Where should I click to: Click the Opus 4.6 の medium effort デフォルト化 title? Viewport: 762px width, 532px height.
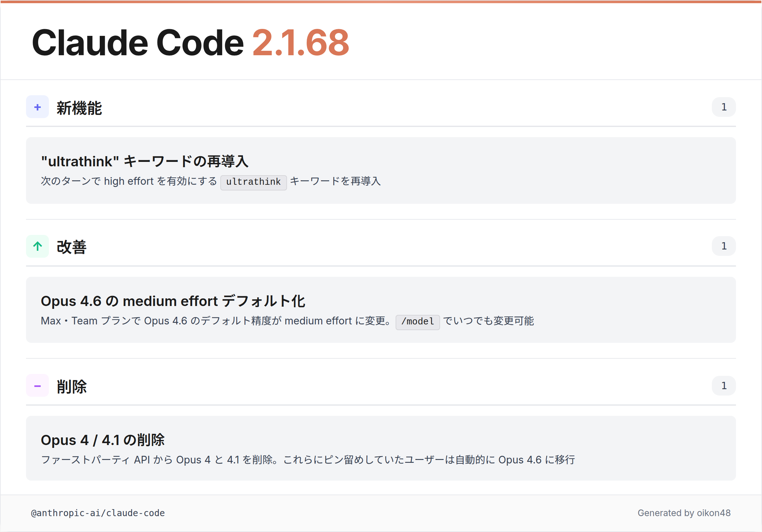pos(173,301)
